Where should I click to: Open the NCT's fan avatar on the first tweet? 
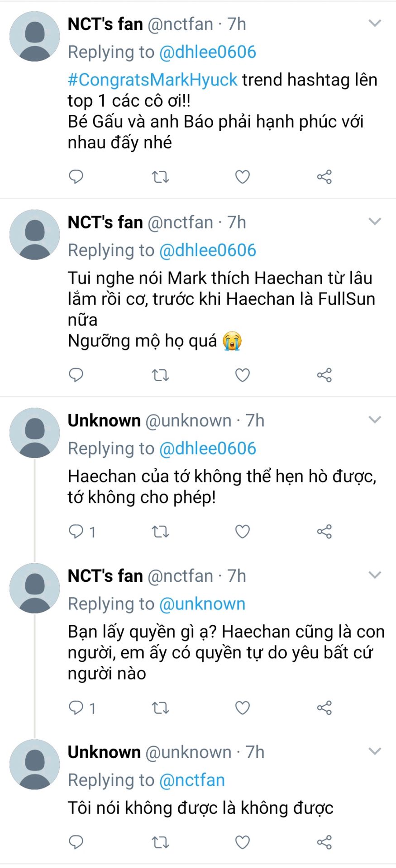34,37
